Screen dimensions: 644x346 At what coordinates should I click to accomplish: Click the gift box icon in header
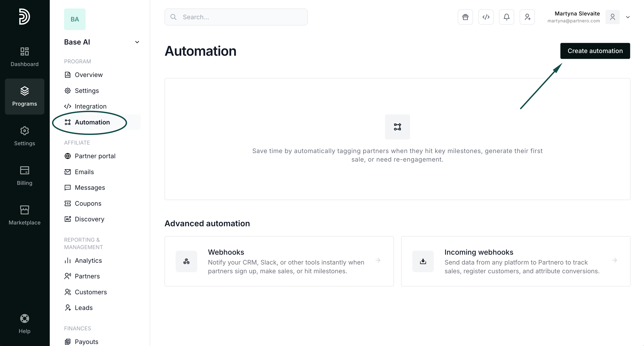pyautogui.click(x=465, y=17)
